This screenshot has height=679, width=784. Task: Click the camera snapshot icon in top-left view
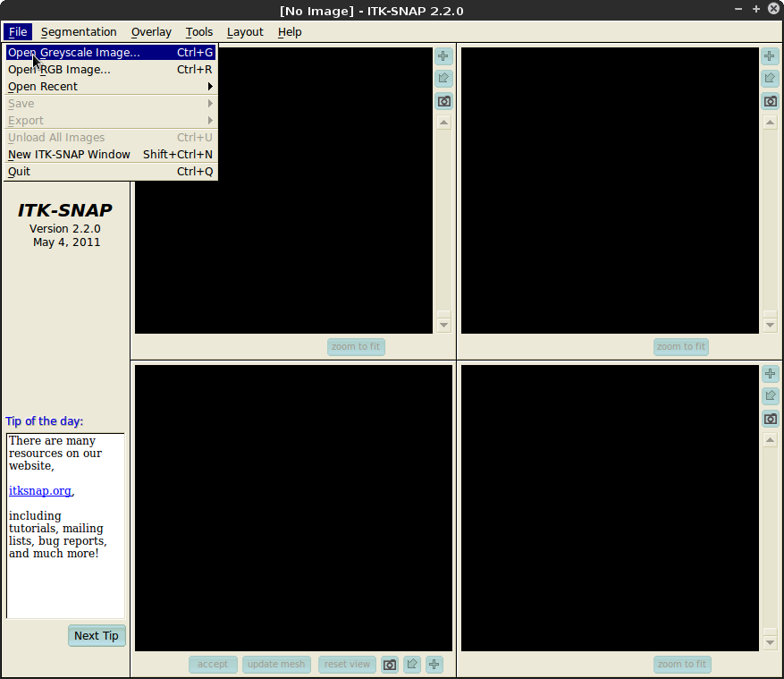(443, 101)
